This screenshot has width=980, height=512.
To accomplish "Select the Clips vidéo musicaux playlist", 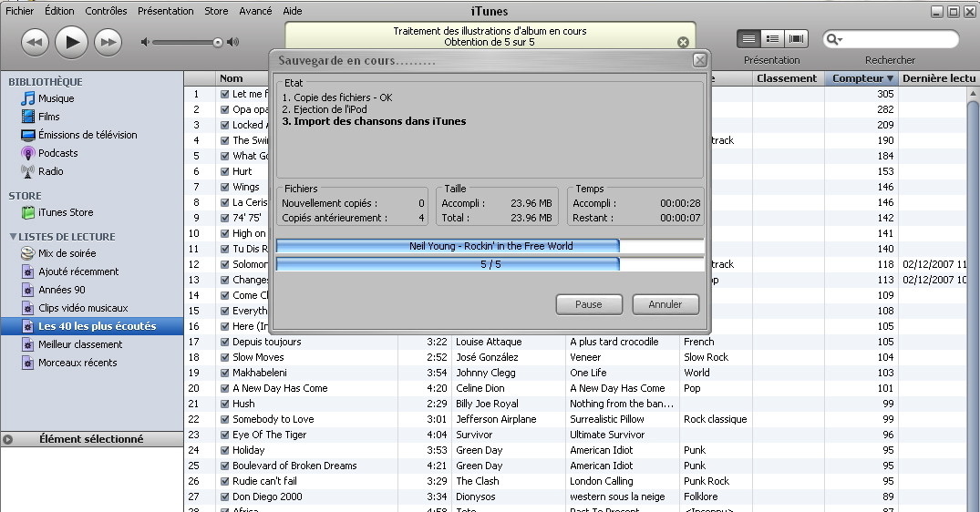I will pos(83,307).
